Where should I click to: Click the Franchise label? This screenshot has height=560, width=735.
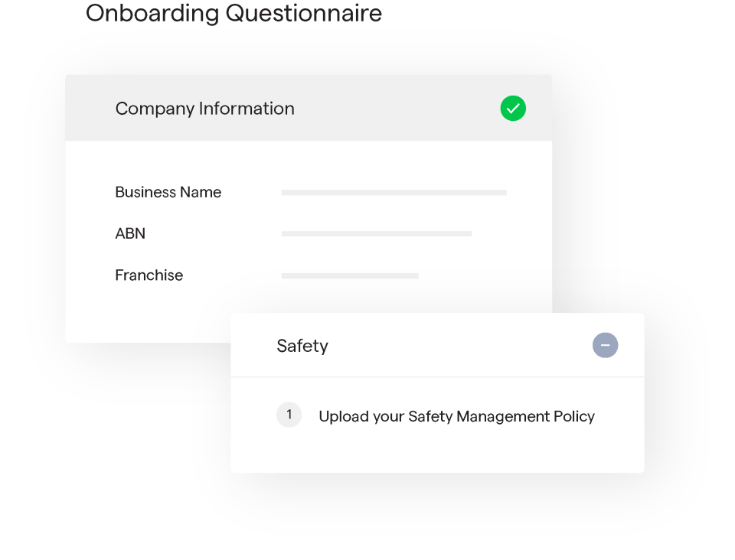click(x=149, y=275)
